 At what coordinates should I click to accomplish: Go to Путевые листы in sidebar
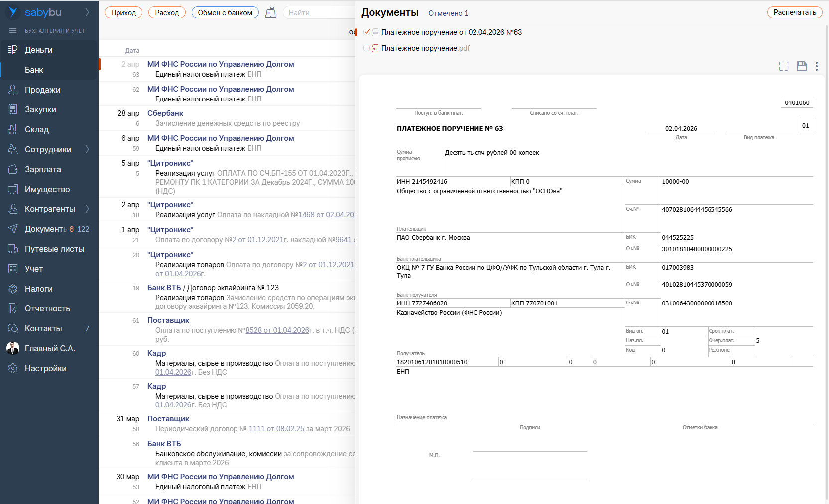click(54, 249)
